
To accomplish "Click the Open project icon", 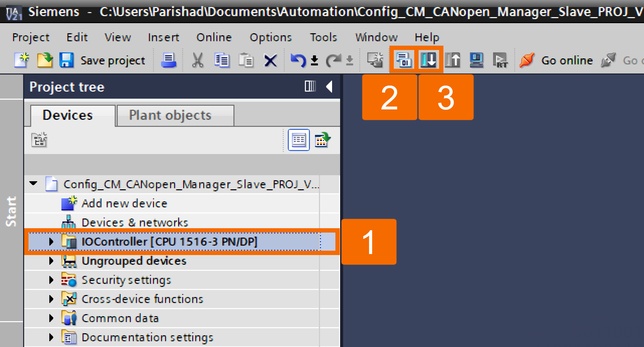I will click(x=45, y=60).
